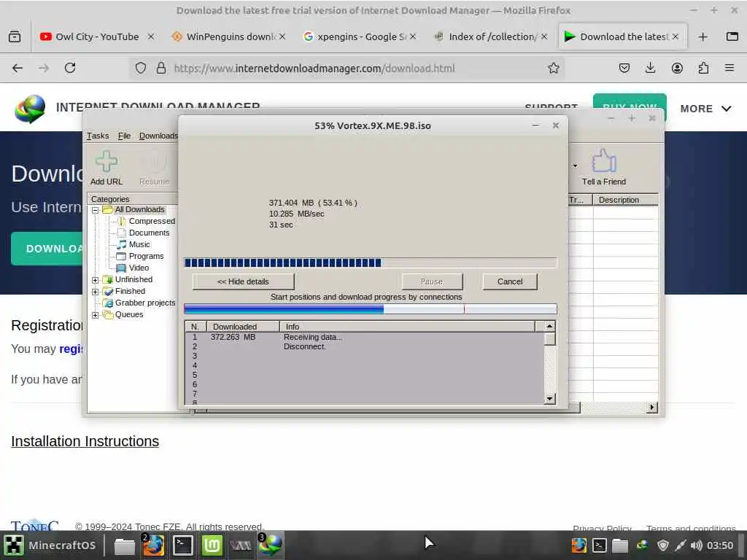The height and width of the screenshot is (560, 747).
Task: Expand the Unfinished category
Action: [96, 280]
